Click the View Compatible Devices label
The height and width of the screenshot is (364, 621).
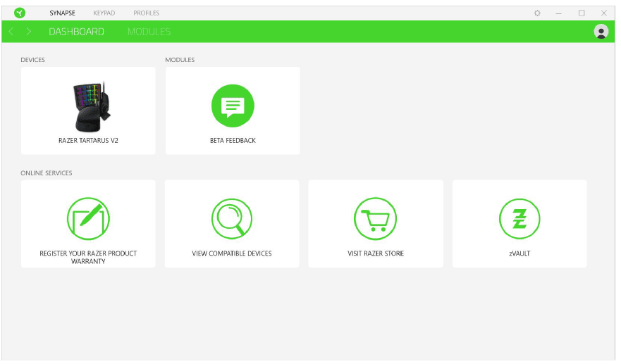tap(232, 253)
